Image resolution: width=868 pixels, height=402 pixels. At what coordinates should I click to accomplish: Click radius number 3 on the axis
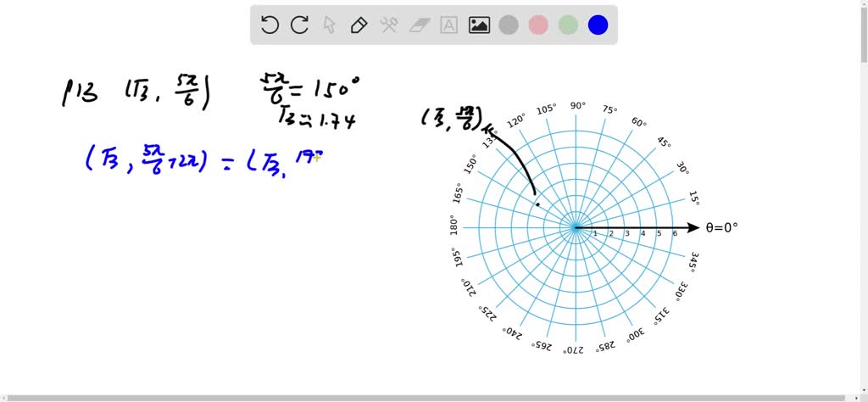point(626,234)
